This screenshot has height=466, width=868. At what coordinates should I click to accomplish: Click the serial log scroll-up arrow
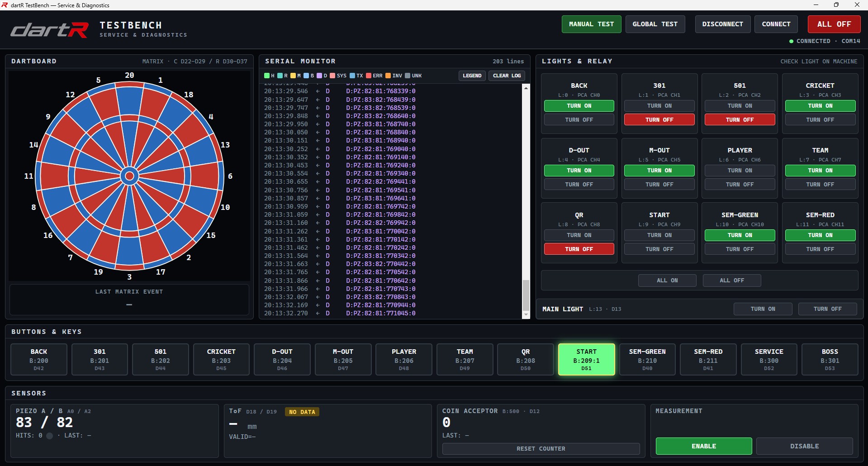tap(526, 88)
